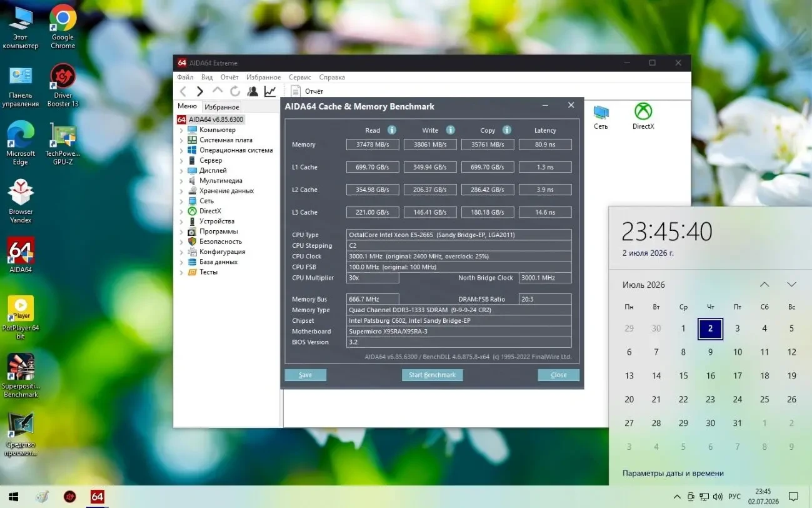812x508 pixels.
Task: Click the Copy info icon
Action: (507, 130)
